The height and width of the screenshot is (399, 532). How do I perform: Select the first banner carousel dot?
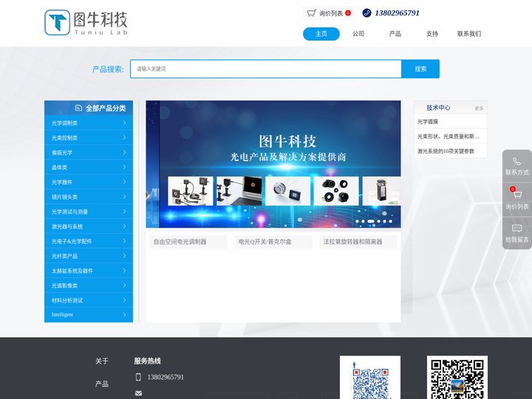click(358, 221)
